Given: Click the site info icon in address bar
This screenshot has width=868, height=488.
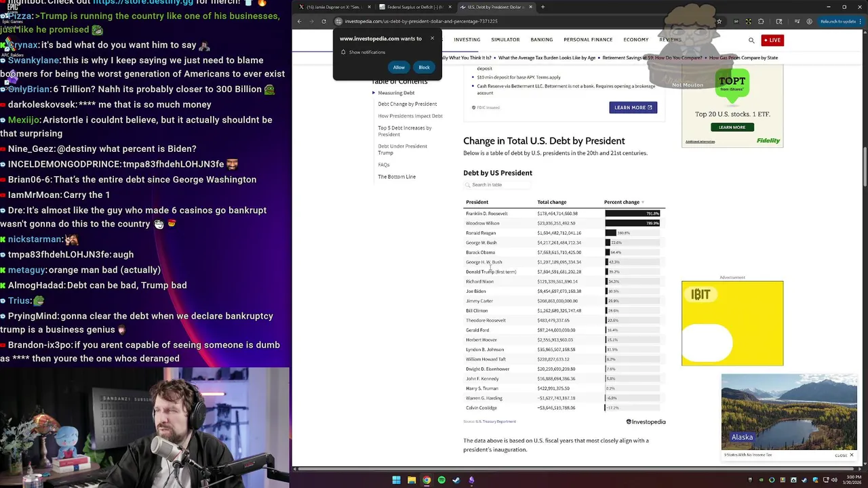Looking at the screenshot, I should (338, 21).
